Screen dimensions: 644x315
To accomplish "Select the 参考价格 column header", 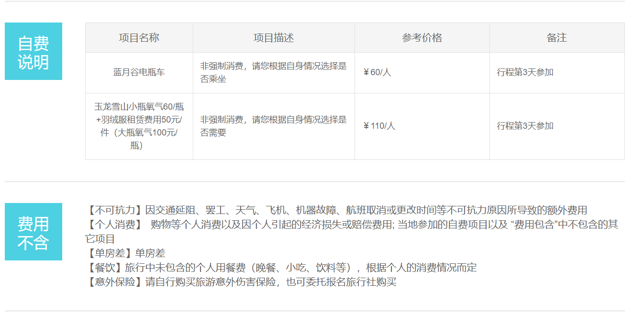I will pyautogui.click(x=422, y=38).
